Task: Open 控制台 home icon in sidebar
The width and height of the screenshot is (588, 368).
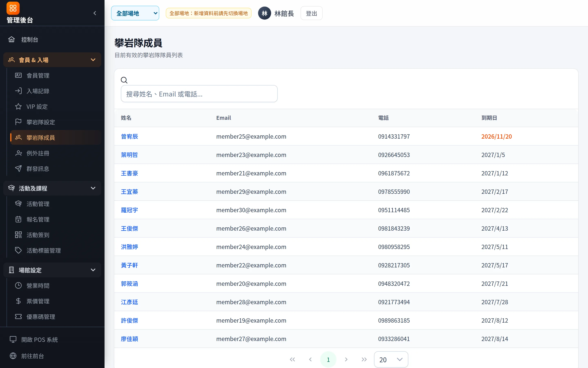Action: coord(11,39)
